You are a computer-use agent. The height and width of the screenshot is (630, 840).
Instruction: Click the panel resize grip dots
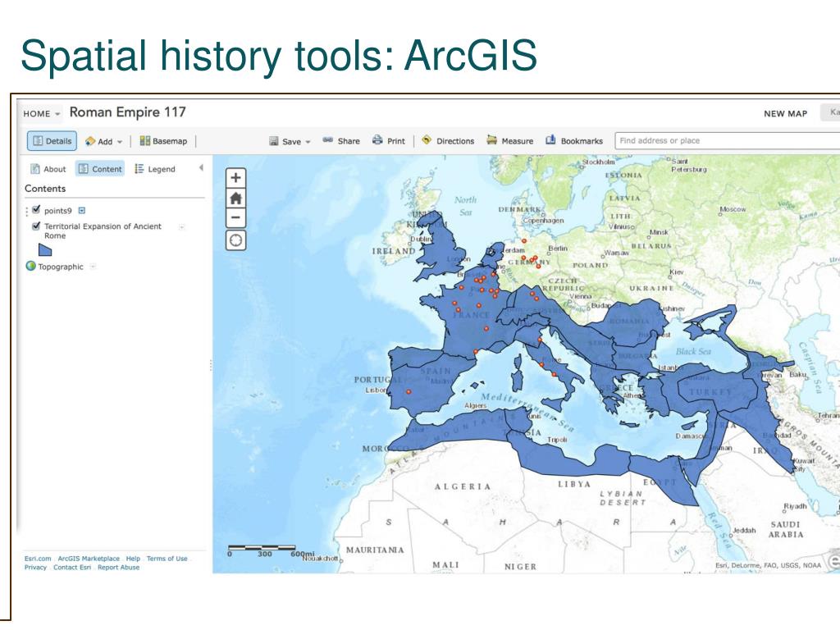[211, 365]
